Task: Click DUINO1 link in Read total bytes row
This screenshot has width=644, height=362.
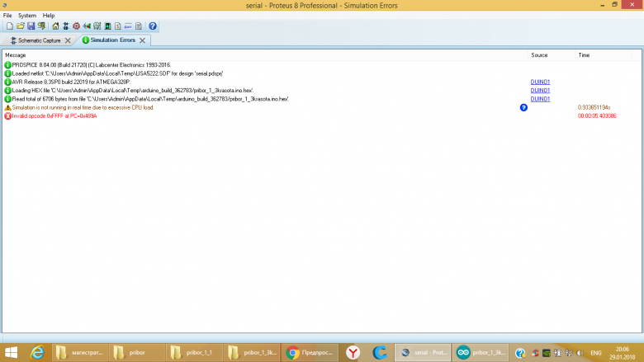Action: [x=540, y=99]
